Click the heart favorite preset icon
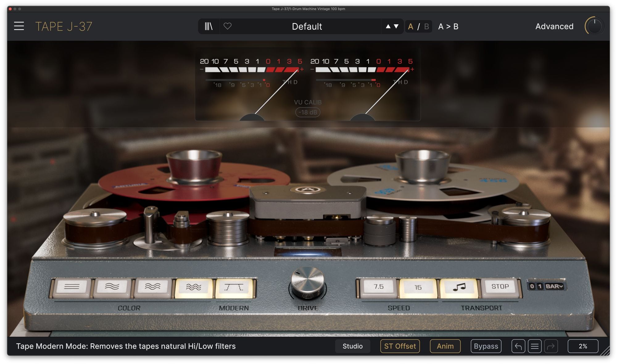 coord(227,26)
